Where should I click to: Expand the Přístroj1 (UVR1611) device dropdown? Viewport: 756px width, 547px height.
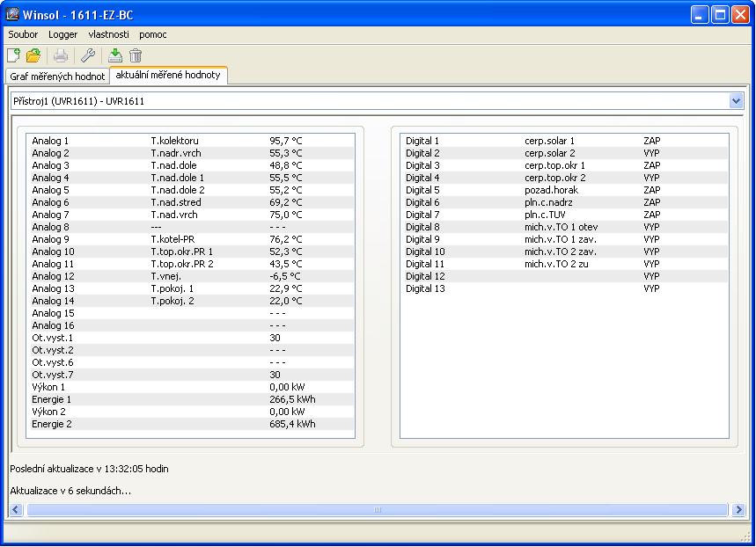[x=736, y=101]
